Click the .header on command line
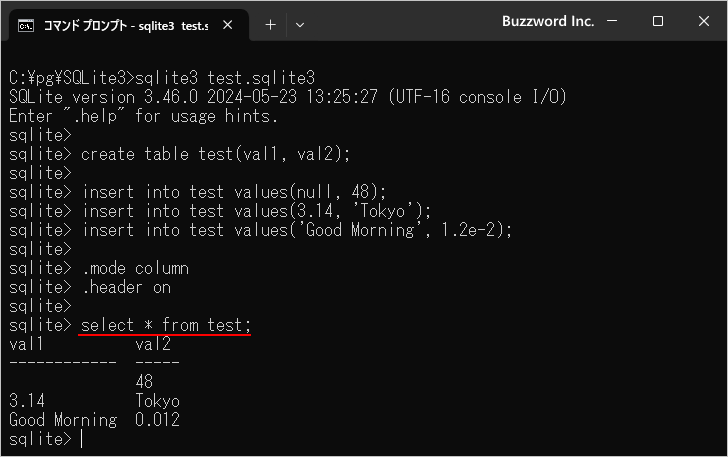 (x=90, y=287)
